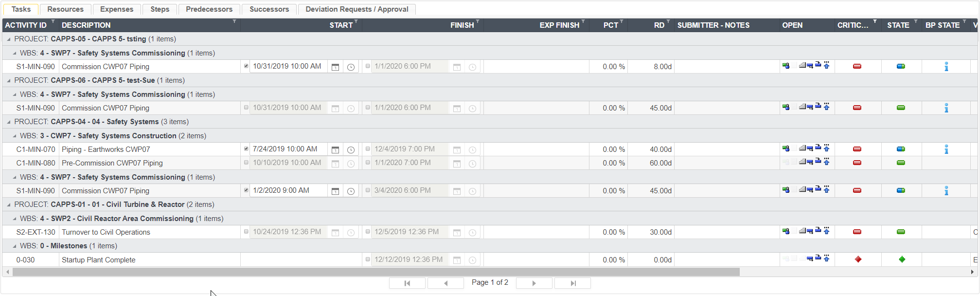Click blue up-arrow icon in C1-MIN-080 row
Screen dimensions: 980x296
[826, 162]
